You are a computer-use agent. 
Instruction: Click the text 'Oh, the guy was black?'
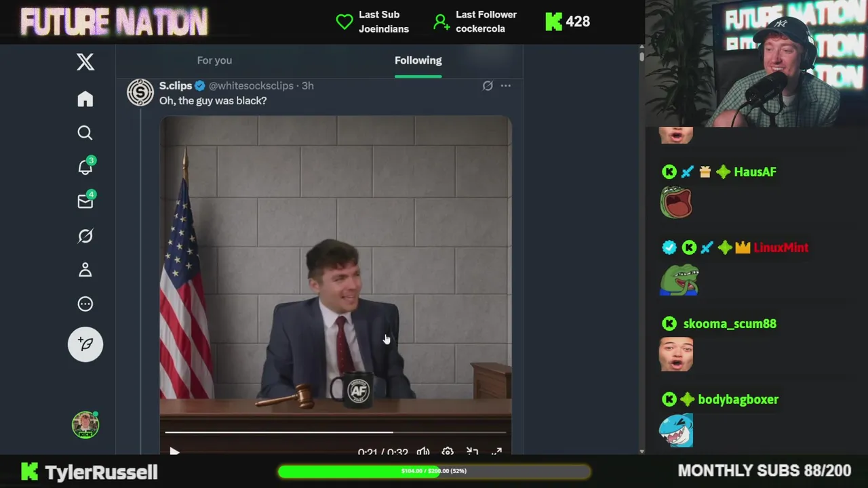[213, 100]
